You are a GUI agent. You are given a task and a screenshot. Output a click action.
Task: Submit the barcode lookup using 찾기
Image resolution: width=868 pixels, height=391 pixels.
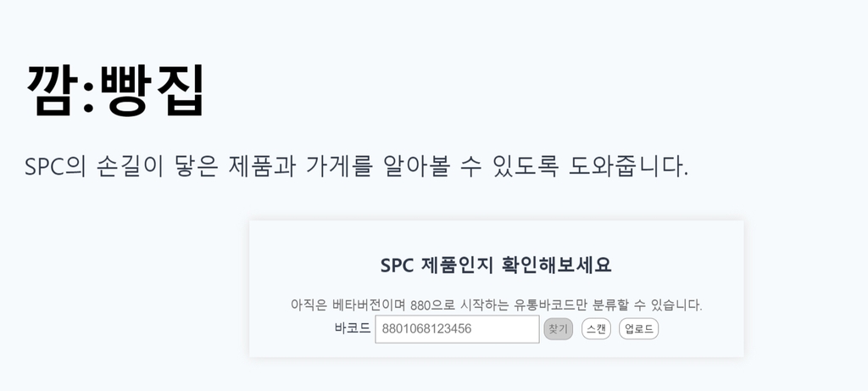558,329
